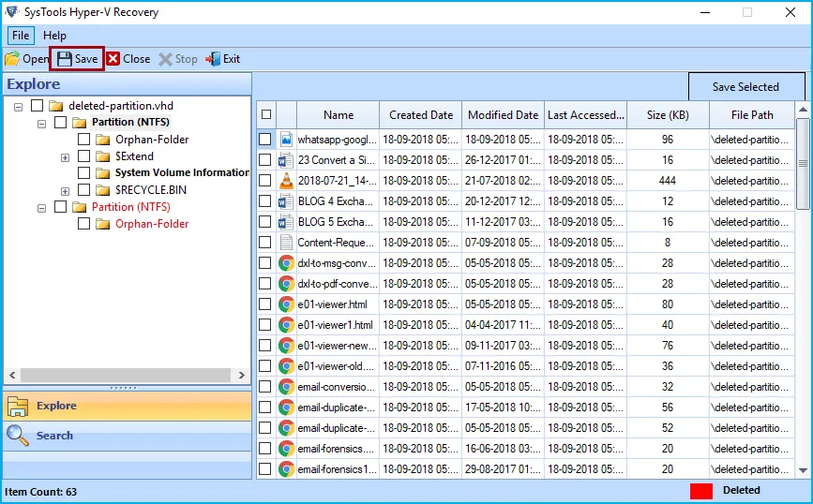
Task: Select the Search magnifier icon in sidebar
Action: [18, 436]
